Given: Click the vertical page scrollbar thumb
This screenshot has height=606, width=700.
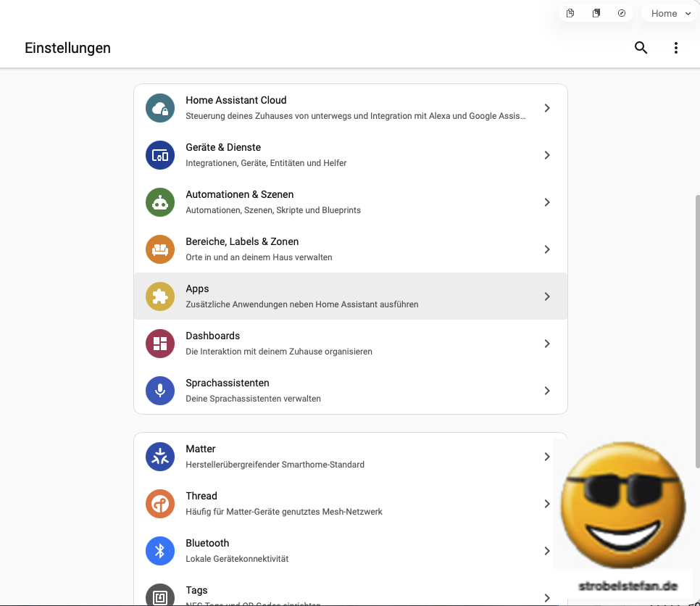Looking at the screenshot, I should (x=697, y=331).
